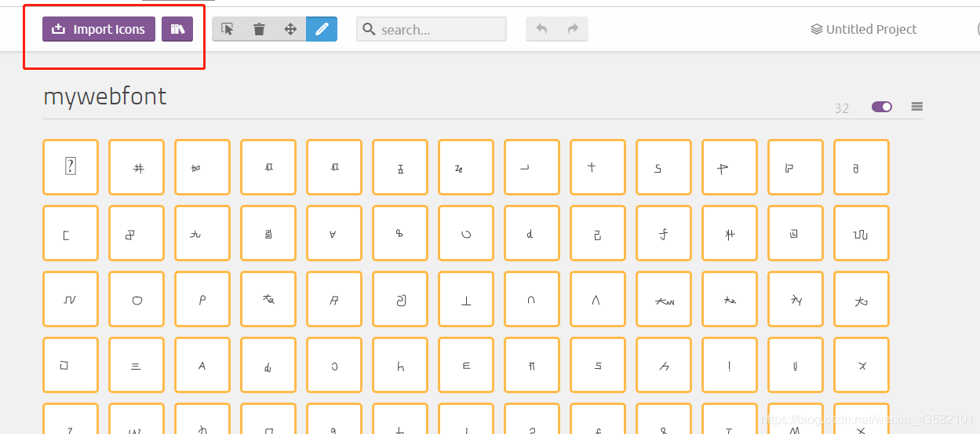Select the 'ze' glyph tile
This screenshot has width=980, height=434.
466,167
